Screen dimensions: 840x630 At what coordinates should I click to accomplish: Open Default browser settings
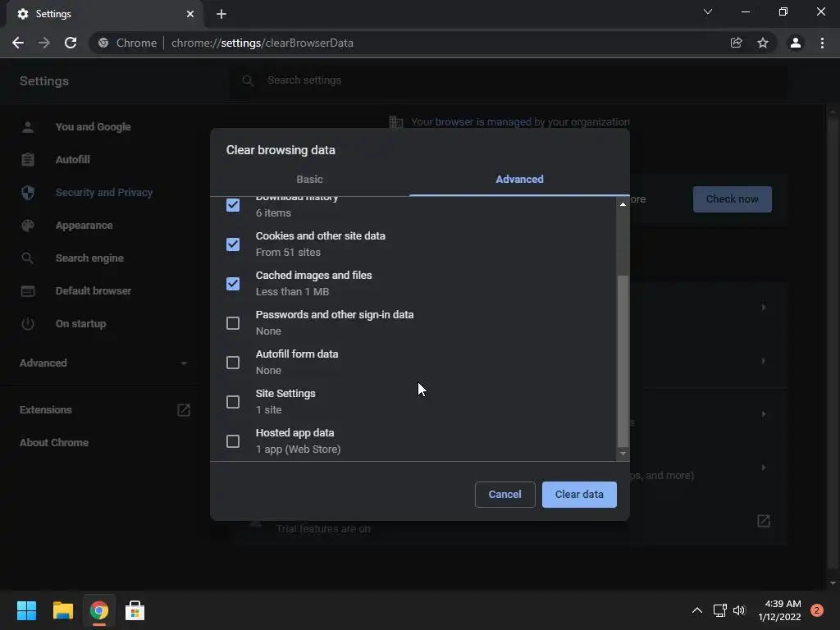[94, 291]
